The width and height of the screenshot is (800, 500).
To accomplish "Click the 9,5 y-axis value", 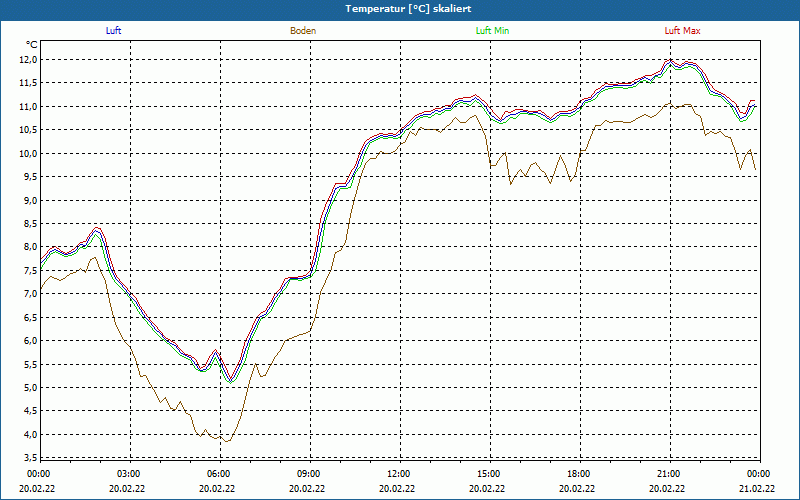I will [x=31, y=177].
